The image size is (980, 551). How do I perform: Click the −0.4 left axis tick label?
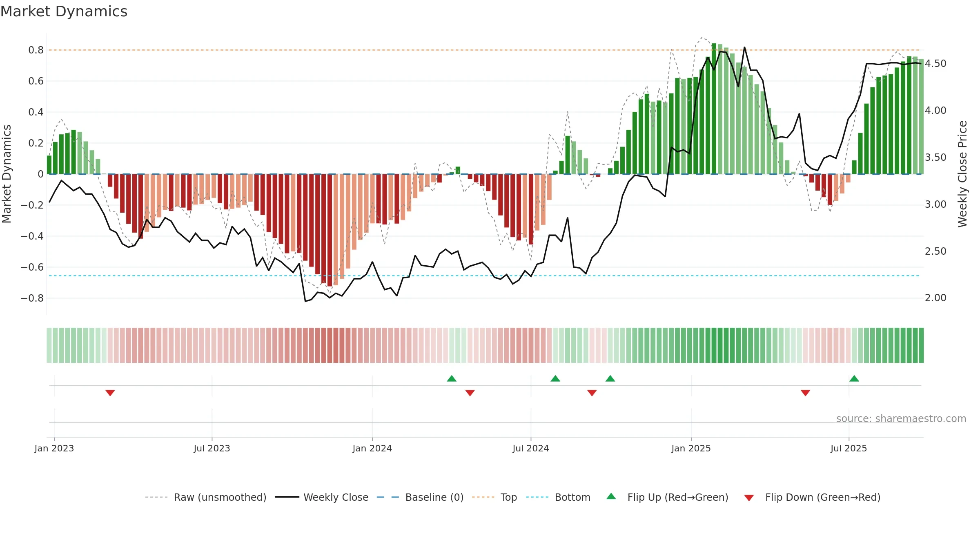[32, 236]
